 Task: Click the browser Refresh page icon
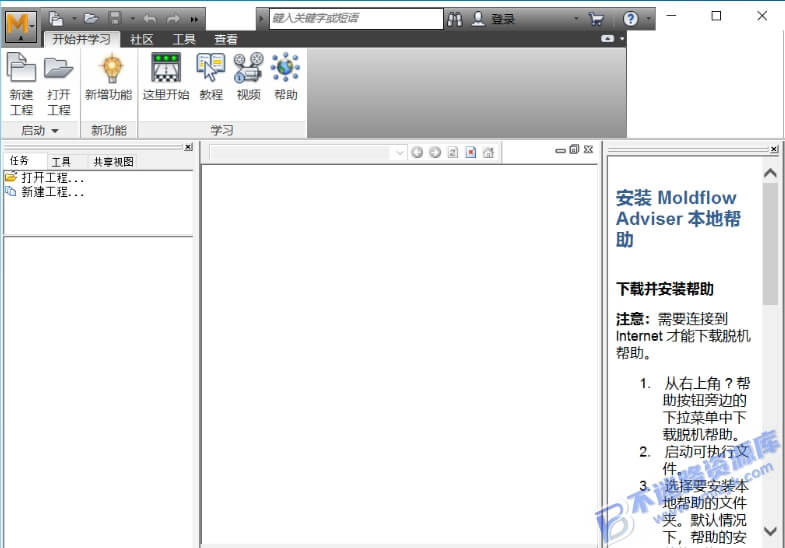pos(453,152)
